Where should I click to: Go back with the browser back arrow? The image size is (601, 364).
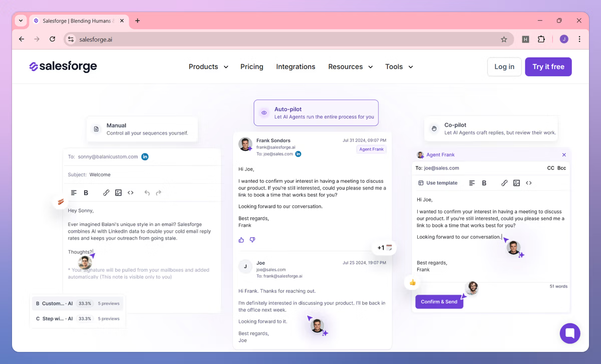(x=22, y=39)
